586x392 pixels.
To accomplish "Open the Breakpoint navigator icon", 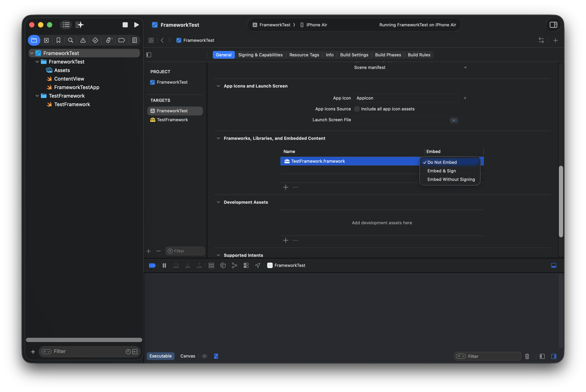I will pos(122,40).
